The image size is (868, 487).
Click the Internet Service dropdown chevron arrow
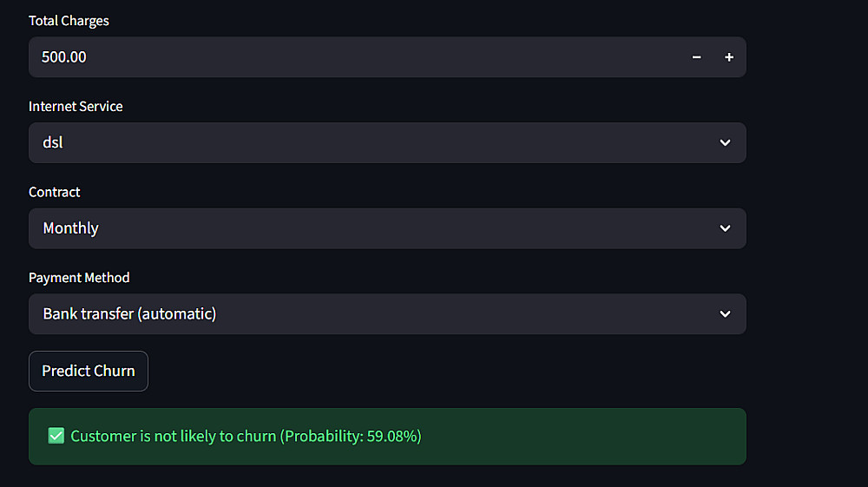point(725,142)
